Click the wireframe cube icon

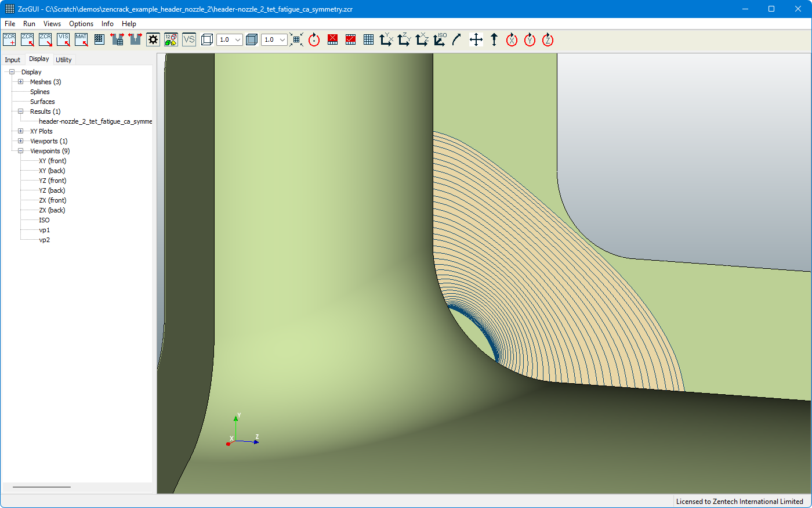[x=207, y=39]
